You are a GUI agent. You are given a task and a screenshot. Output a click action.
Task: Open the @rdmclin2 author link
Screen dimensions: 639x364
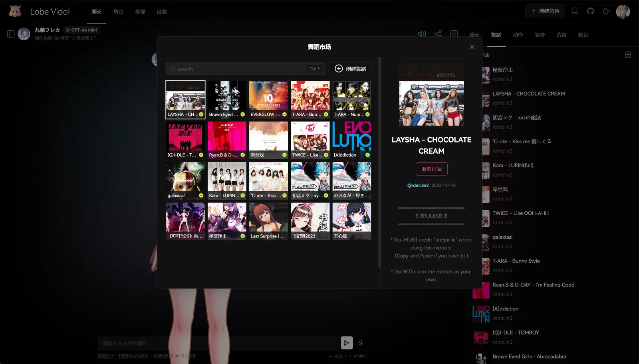coord(418,185)
